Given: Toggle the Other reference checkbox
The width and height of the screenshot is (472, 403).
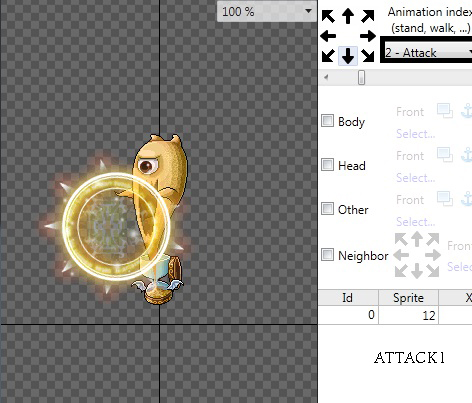Looking at the screenshot, I should click(327, 208).
